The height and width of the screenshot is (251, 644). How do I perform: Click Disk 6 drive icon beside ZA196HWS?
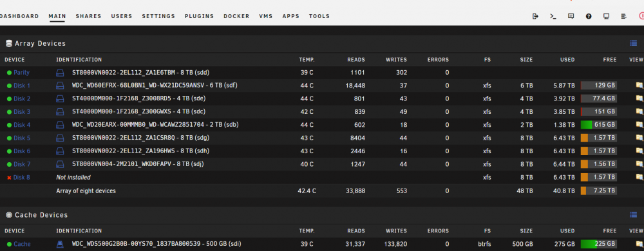[x=60, y=151]
